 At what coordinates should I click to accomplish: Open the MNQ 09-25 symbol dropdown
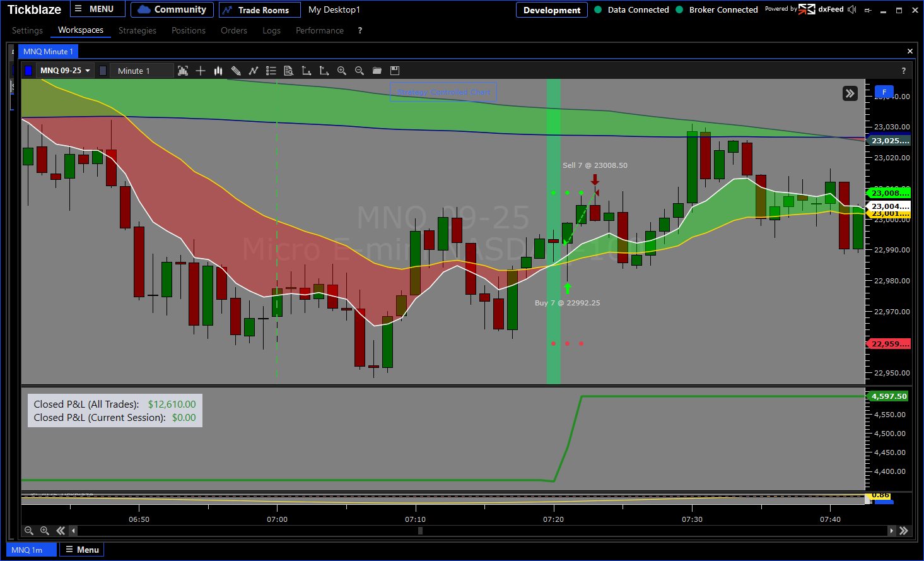[x=66, y=71]
